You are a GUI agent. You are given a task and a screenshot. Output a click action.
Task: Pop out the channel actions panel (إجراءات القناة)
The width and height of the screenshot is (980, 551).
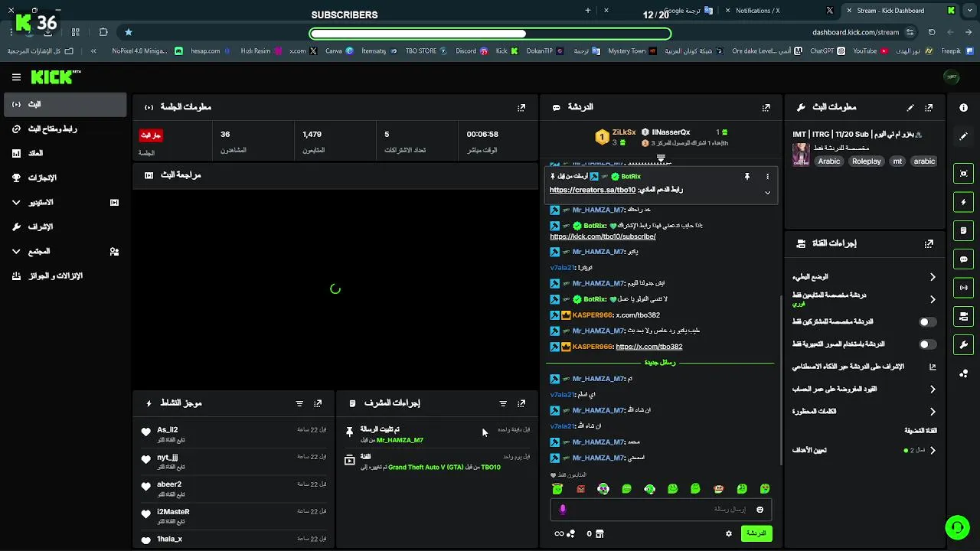[929, 243]
